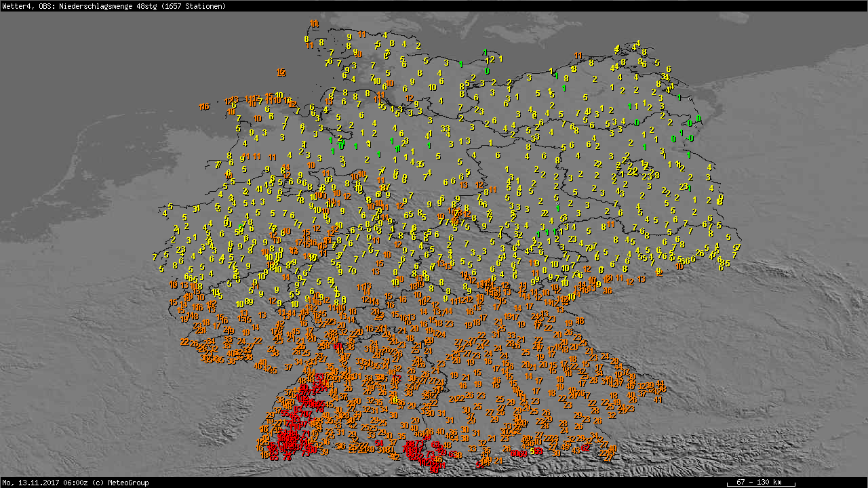Image resolution: width=868 pixels, height=488 pixels.
Task: Click the easternmost orange '41' Bavarian station value
Action: click(x=658, y=400)
